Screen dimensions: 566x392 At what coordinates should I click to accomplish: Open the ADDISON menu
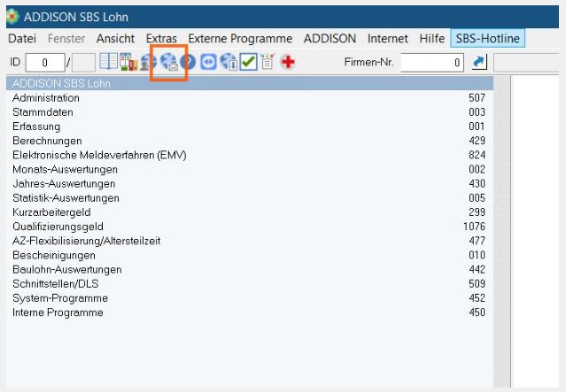click(x=330, y=38)
